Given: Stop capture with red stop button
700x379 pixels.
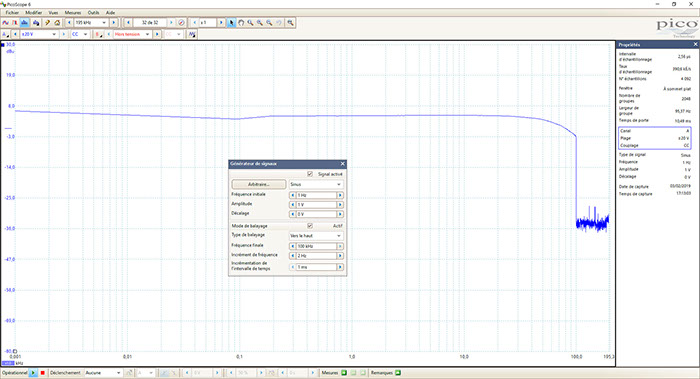Looking at the screenshot, I should 43,373.
